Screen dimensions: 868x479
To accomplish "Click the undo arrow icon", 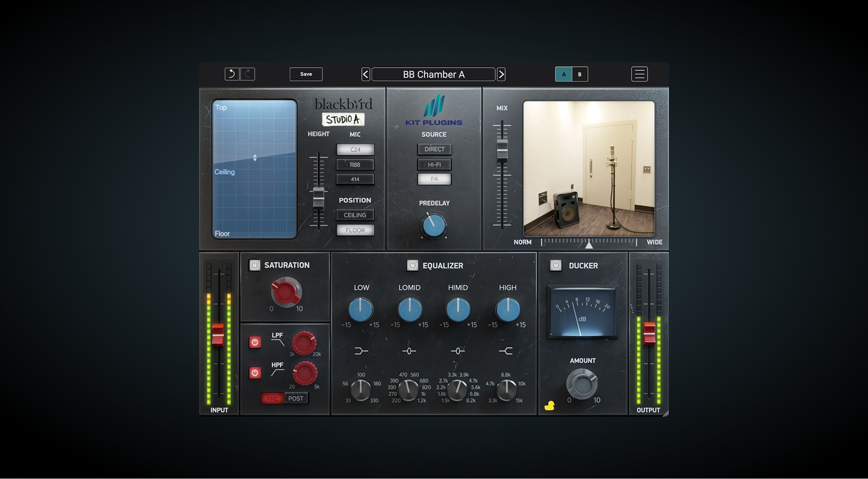I will 232,74.
